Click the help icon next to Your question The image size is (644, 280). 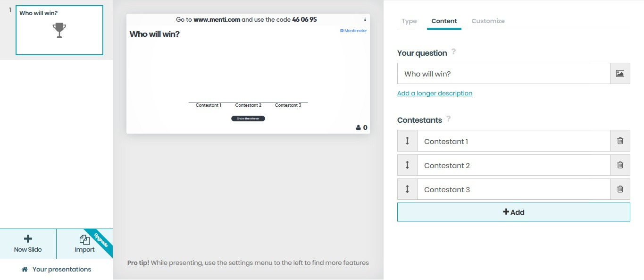453,51
